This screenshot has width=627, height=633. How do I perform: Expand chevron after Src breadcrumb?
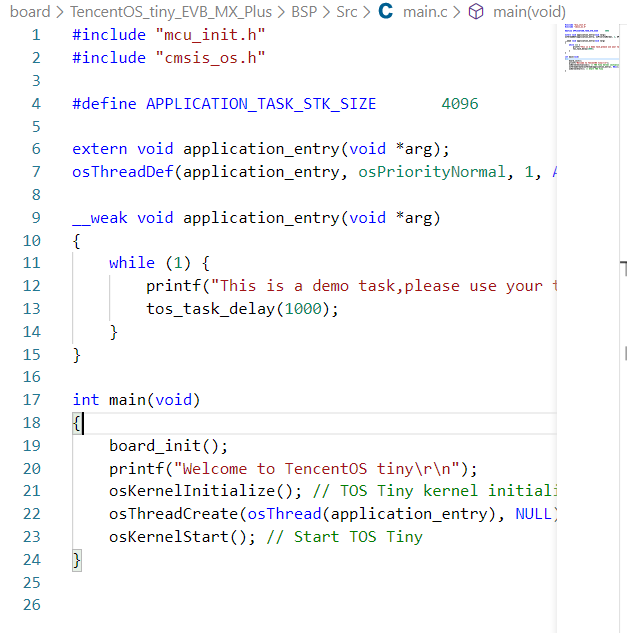coord(367,12)
